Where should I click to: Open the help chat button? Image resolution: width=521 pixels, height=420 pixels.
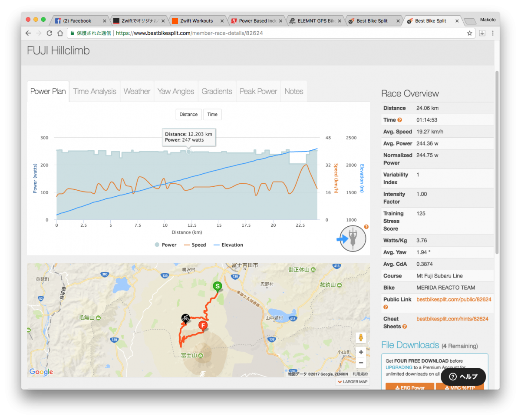[463, 377]
